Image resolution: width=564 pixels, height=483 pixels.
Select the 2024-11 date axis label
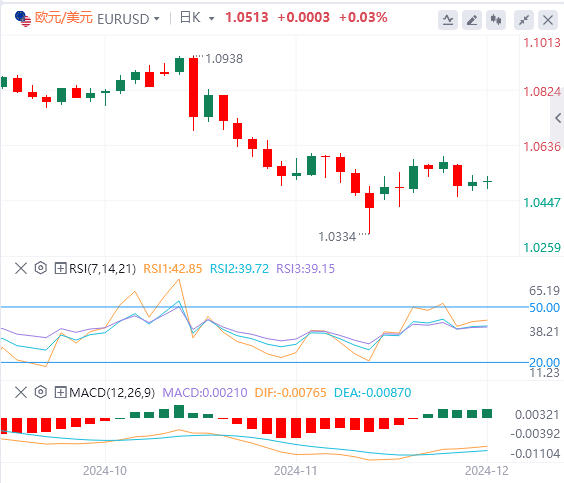pyautogui.click(x=296, y=471)
